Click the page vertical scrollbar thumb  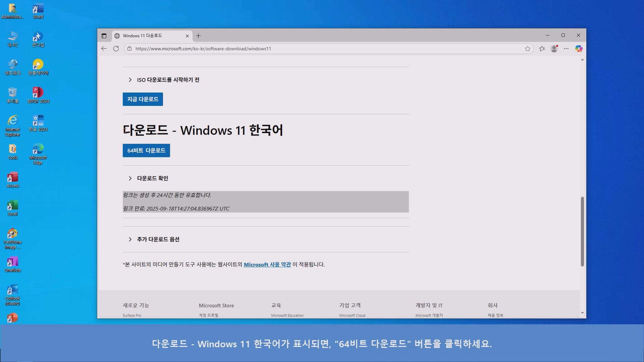tap(582, 231)
